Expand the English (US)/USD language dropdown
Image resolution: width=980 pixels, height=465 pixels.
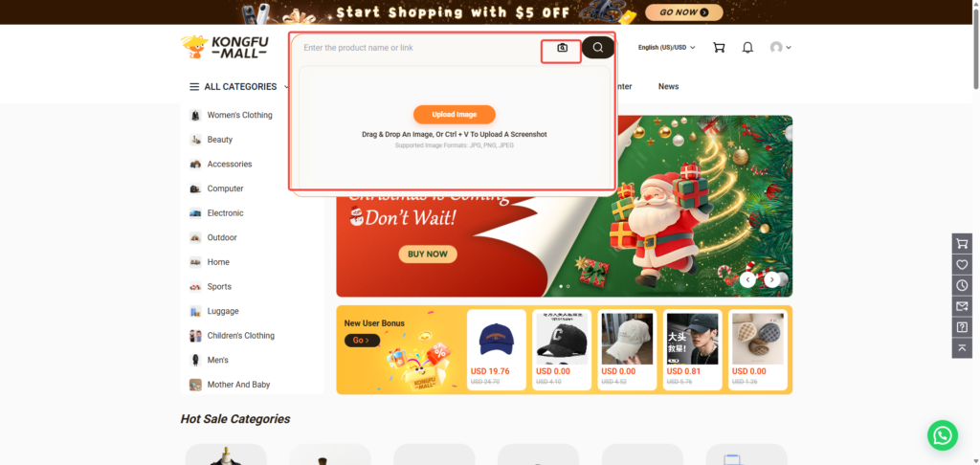pyautogui.click(x=666, y=48)
